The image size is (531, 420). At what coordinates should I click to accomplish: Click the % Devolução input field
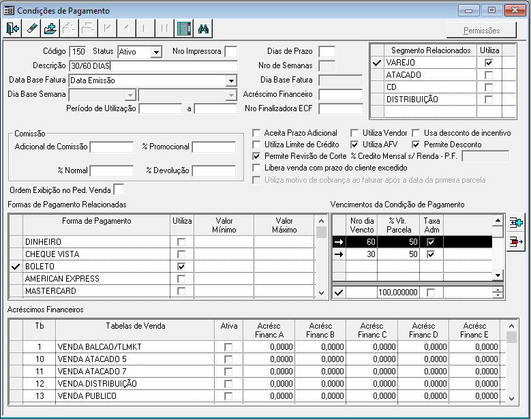214,170
